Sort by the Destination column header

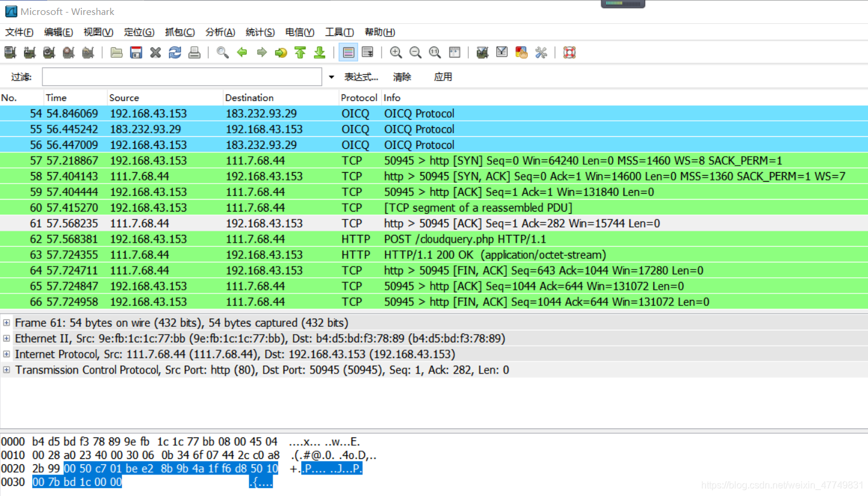pyautogui.click(x=281, y=97)
